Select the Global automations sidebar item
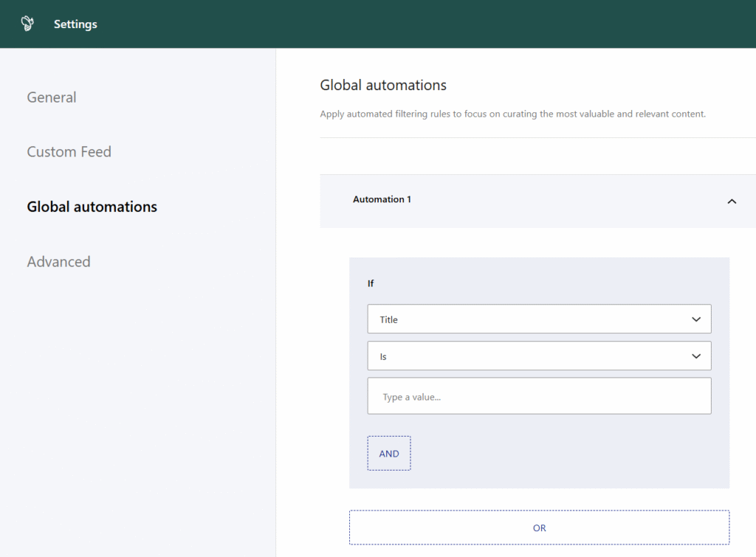This screenshot has height=557, width=756. click(92, 207)
